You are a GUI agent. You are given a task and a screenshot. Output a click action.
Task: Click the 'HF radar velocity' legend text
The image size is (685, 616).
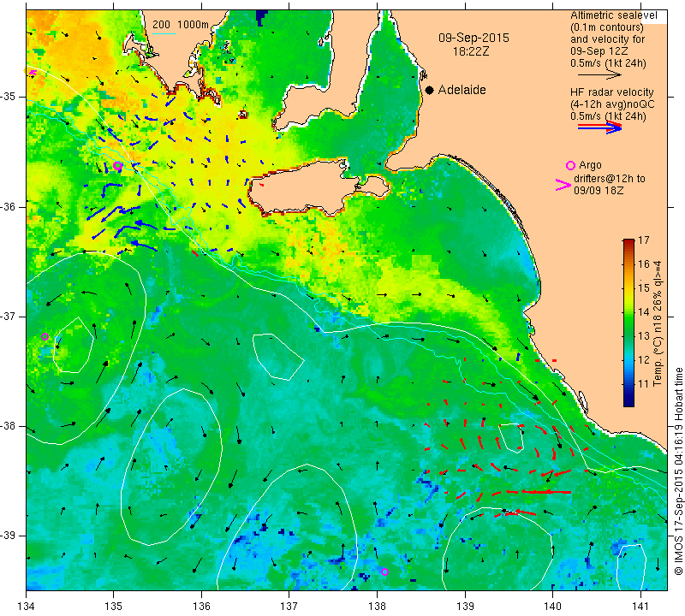click(612, 92)
